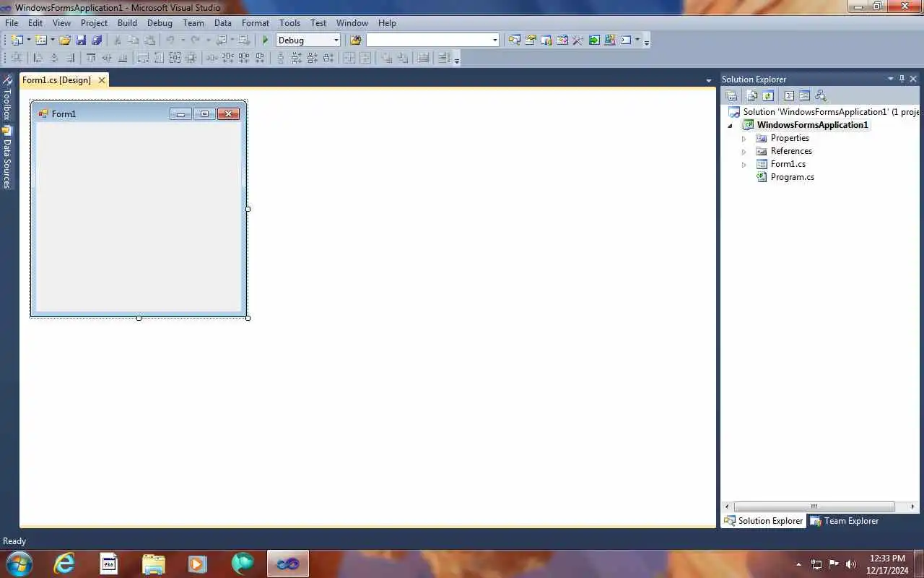
Task: Click the Center Horizontally layout icon
Action: pyautogui.click(x=348, y=58)
